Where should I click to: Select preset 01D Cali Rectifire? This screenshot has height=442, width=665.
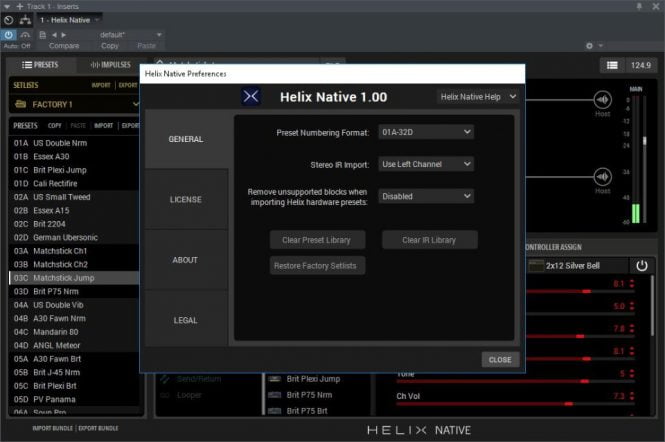pos(73,184)
